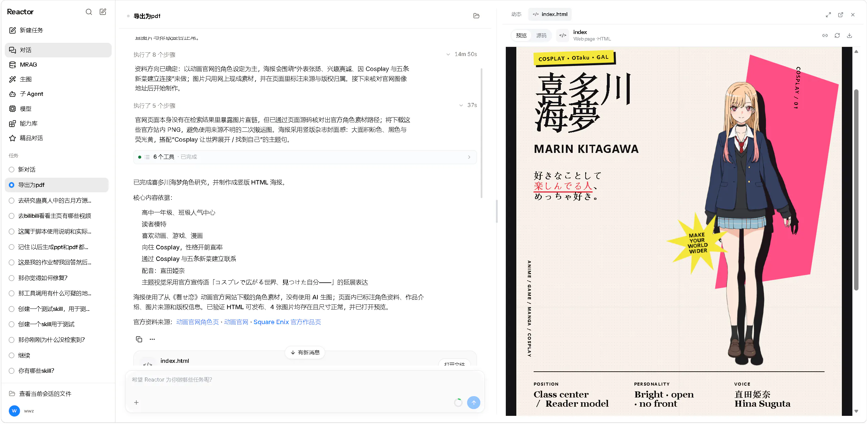Click the wwz user avatar
The height and width of the screenshot is (424, 868).
pos(14,411)
